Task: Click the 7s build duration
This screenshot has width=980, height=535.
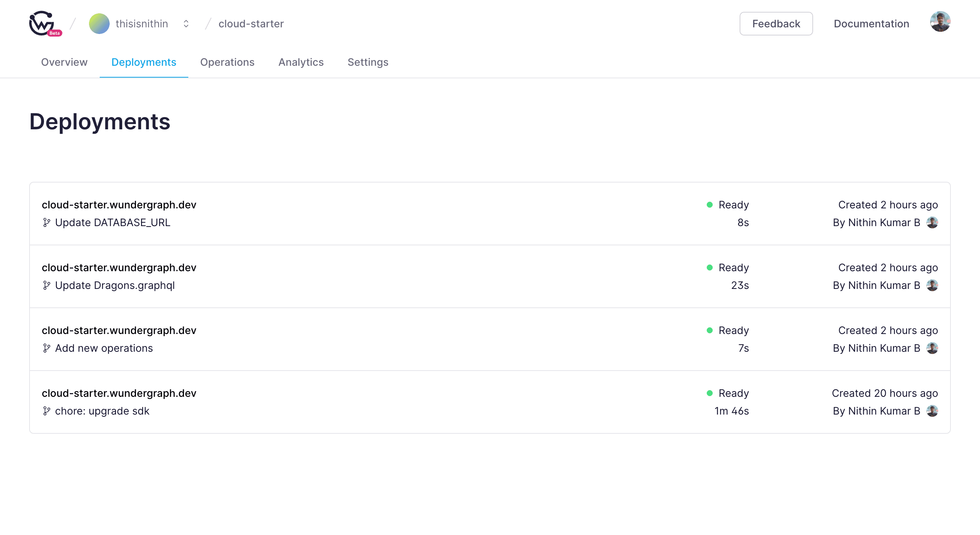Action: (743, 348)
